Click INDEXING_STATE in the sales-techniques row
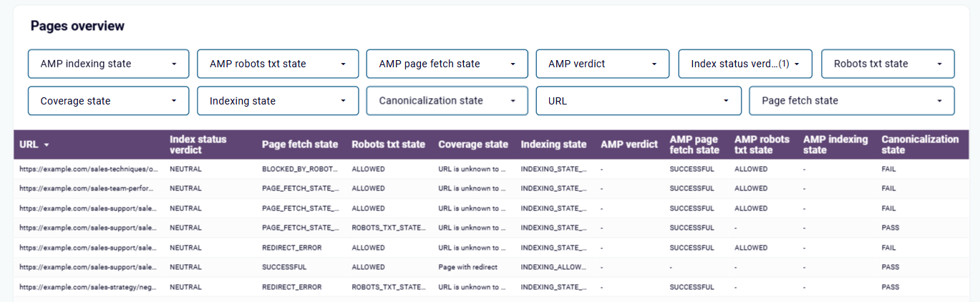 point(555,170)
